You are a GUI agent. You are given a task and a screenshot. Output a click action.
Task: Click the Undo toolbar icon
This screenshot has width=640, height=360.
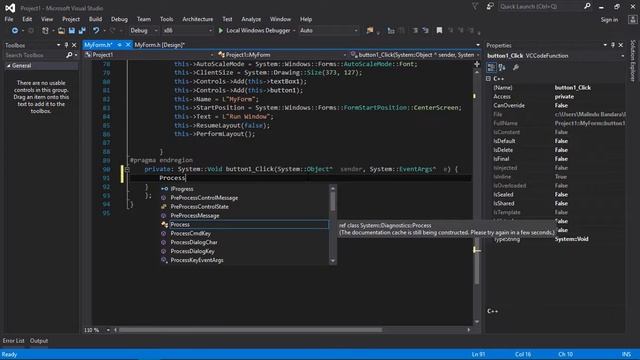point(96,31)
